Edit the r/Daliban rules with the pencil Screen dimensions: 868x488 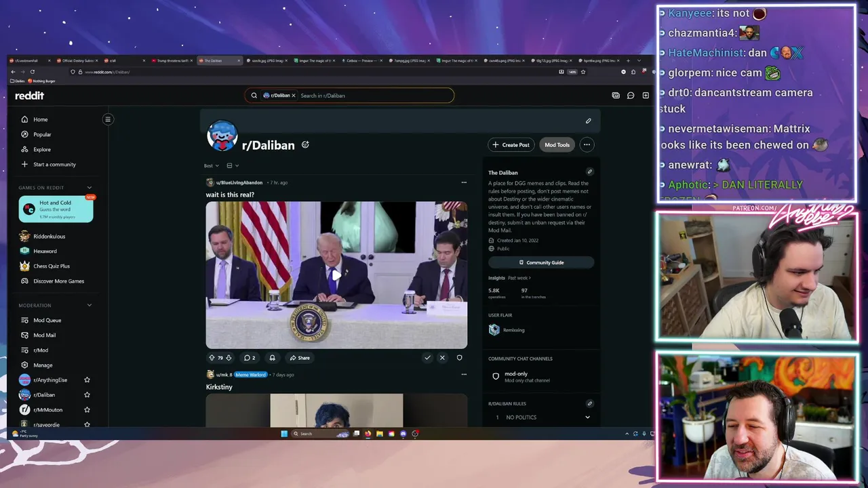[x=590, y=403]
